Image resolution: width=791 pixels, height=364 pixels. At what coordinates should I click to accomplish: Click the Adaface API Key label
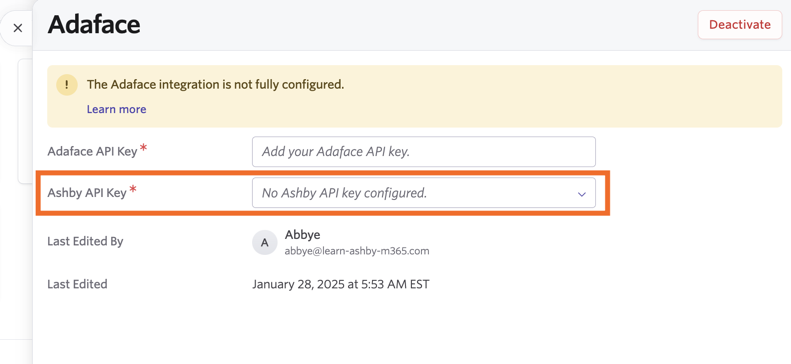point(92,151)
